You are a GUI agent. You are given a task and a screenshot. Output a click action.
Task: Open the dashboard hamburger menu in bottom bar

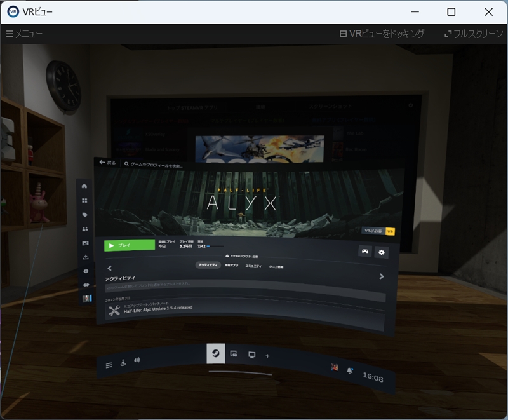[109, 365]
